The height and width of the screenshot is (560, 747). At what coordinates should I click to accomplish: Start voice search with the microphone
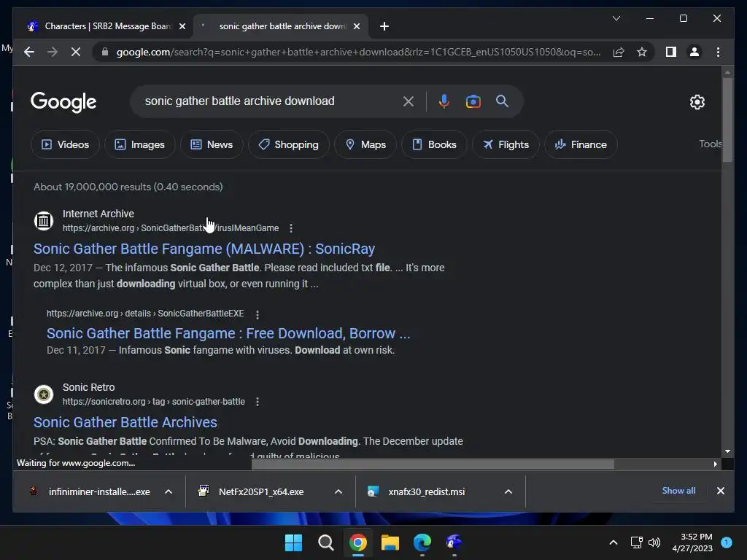pyautogui.click(x=444, y=101)
